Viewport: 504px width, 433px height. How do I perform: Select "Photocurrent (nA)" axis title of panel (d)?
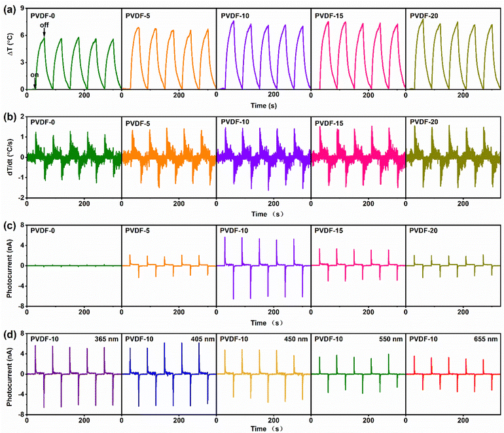click(x=9, y=377)
